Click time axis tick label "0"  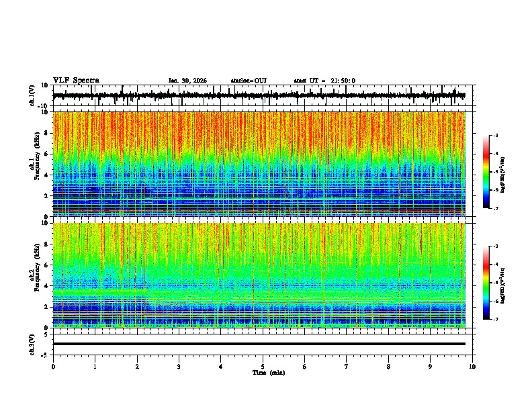click(53, 367)
